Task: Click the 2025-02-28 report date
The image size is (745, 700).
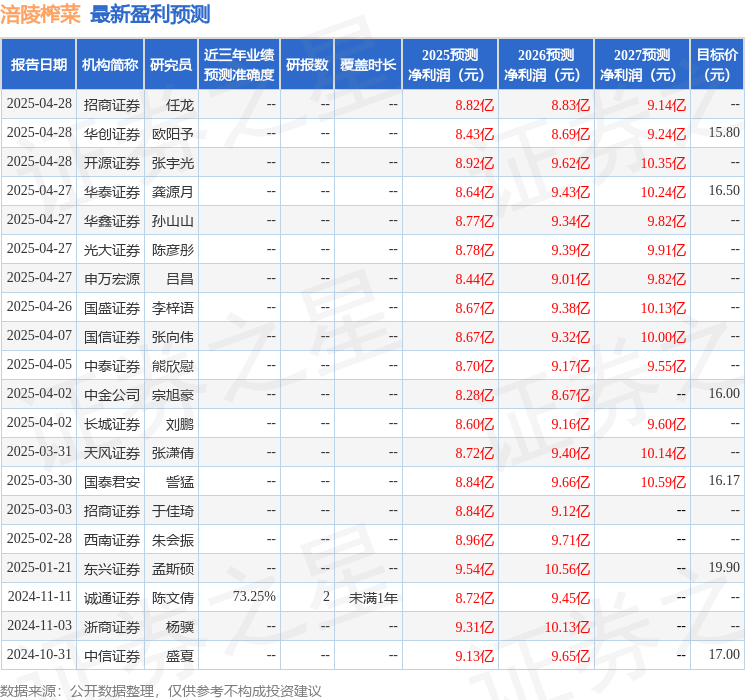Action: pos(39,538)
